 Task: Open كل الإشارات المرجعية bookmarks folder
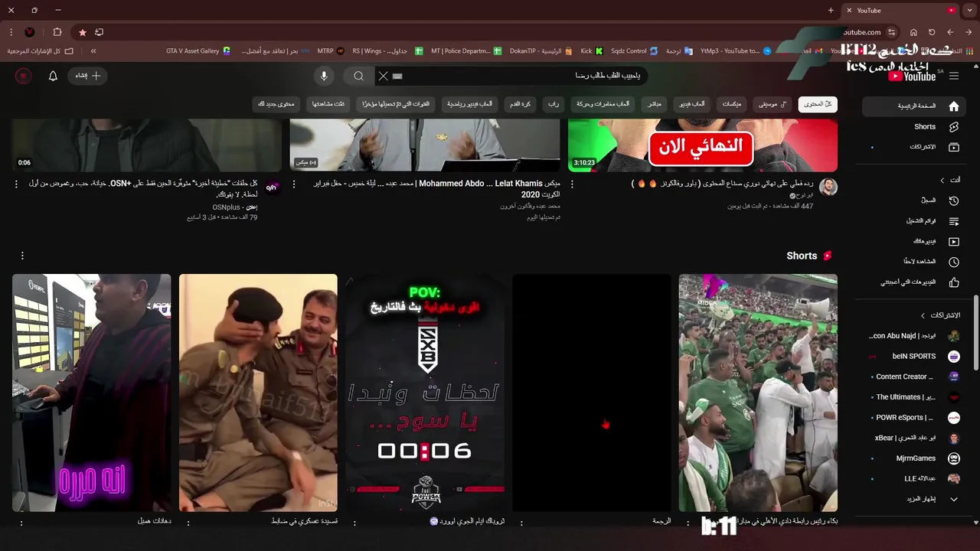click(40, 51)
